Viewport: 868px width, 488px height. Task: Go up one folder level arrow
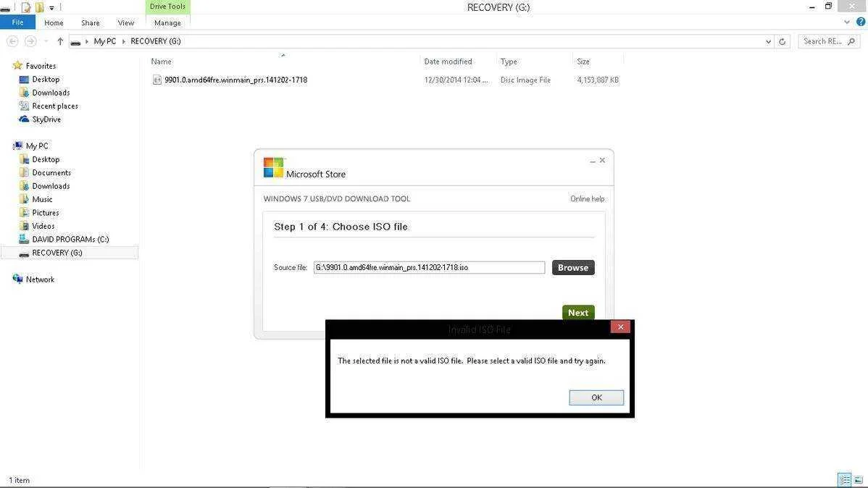[60, 41]
